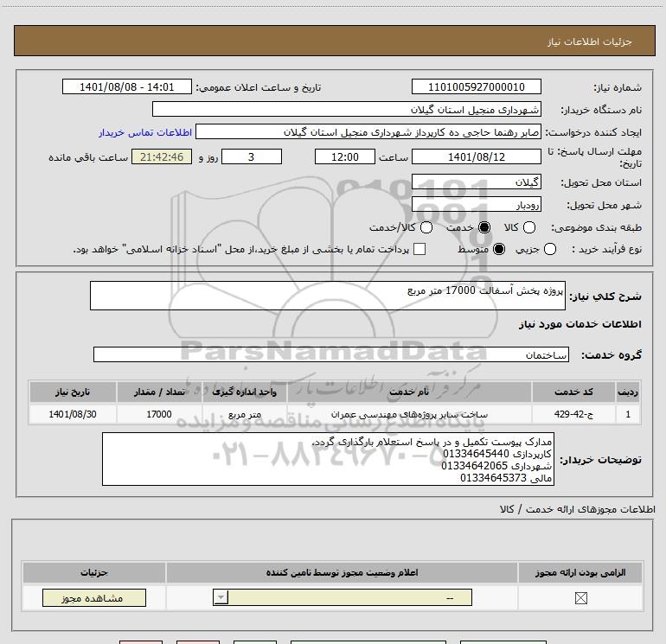Click the delivery province field گیلان
666x644 pixels.
[x=476, y=182]
